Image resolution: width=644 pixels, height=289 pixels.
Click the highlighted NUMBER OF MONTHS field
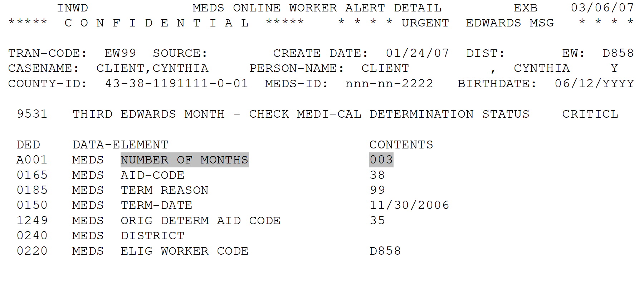pyautogui.click(x=185, y=160)
